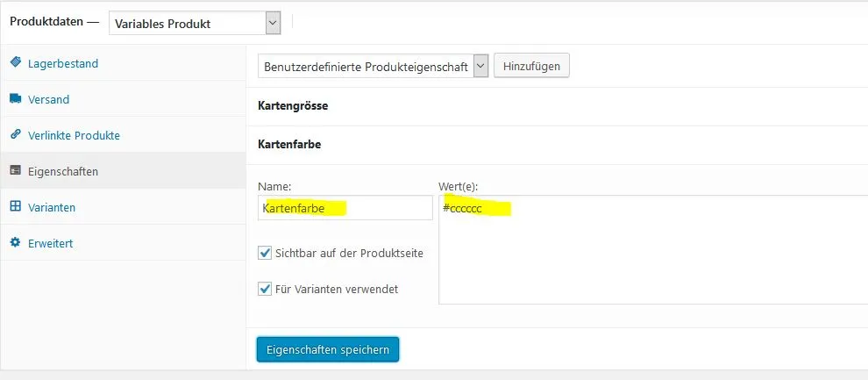Screen dimensions: 868x380
Task: Click the Hinzufügen button
Action: click(x=531, y=66)
